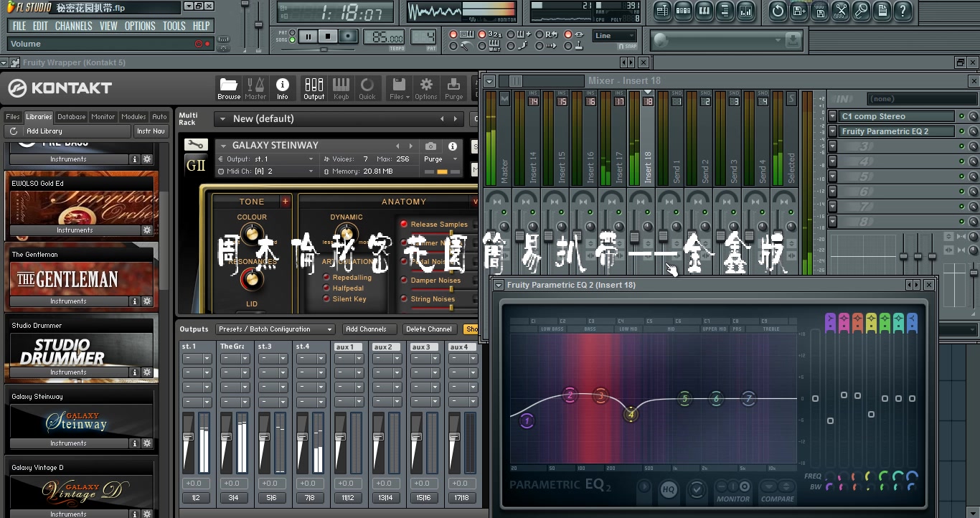980x518 pixels.
Task: Click EQ band 4 gain slider handle
Action: [871, 414]
